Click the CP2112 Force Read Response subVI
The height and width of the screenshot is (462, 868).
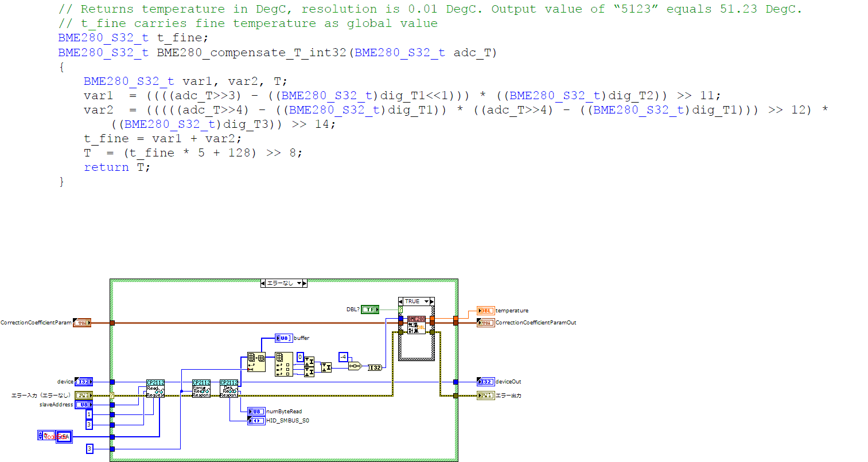point(201,389)
